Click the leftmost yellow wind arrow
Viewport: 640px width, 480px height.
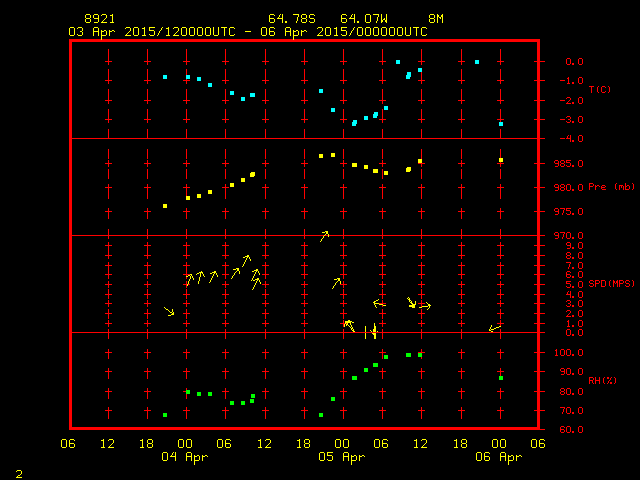[169, 312]
